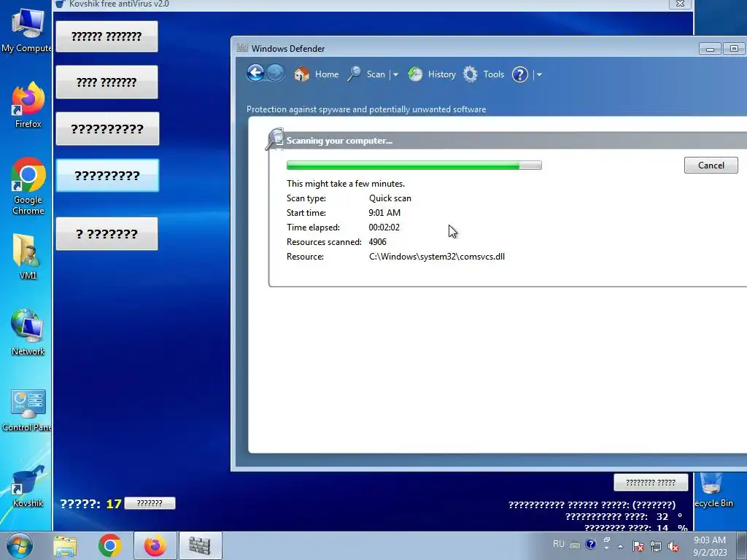747x560 pixels.
Task: Click the gear icon beside Tools
Action: pos(471,74)
